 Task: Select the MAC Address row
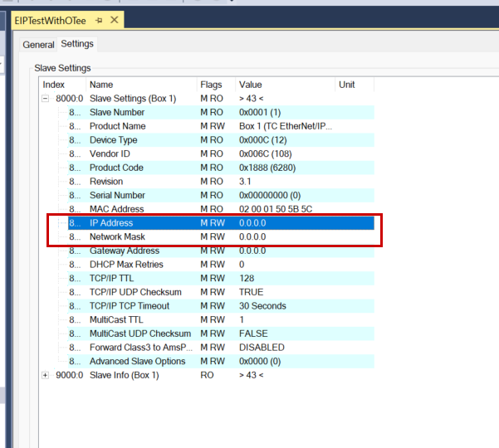tap(116, 209)
